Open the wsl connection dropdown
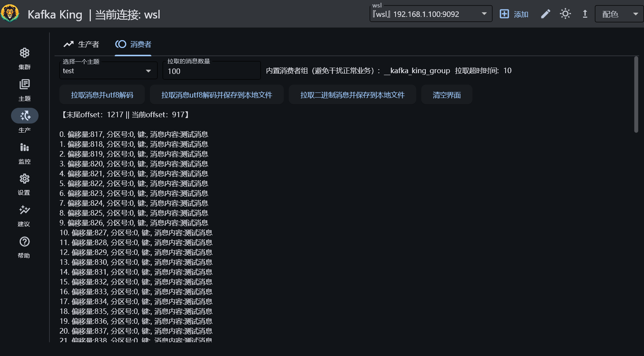644x356 pixels. pos(431,14)
